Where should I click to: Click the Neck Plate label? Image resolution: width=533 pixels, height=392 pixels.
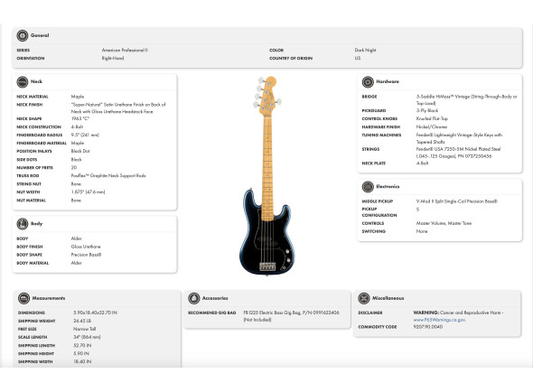coord(374,163)
